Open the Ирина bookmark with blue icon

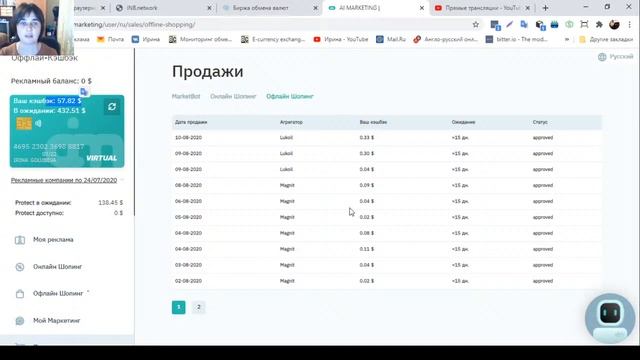click(x=146, y=39)
